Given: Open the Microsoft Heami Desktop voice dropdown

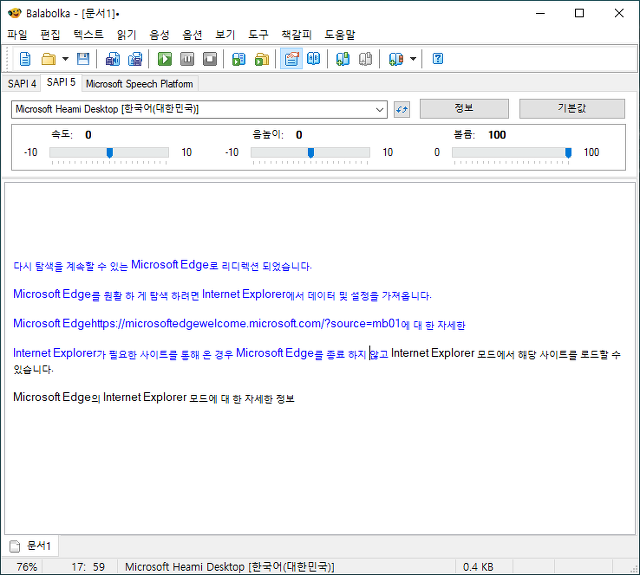Looking at the screenshot, I should (x=199, y=109).
